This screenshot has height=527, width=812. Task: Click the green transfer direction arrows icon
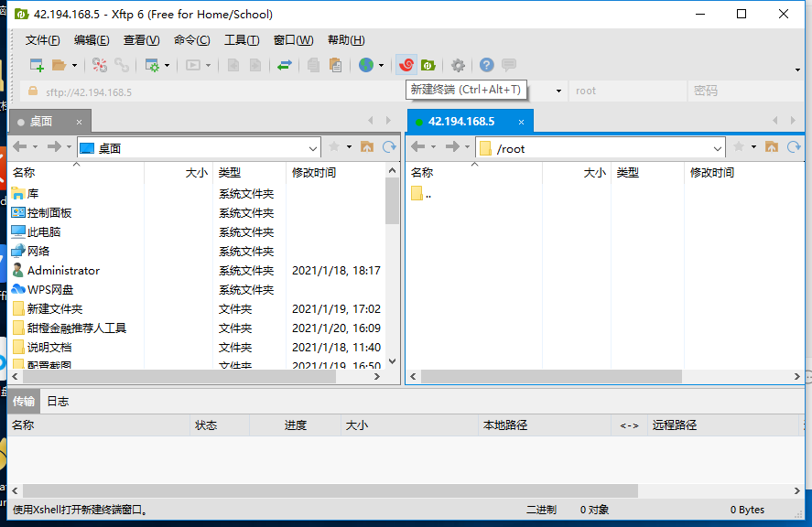pos(285,65)
